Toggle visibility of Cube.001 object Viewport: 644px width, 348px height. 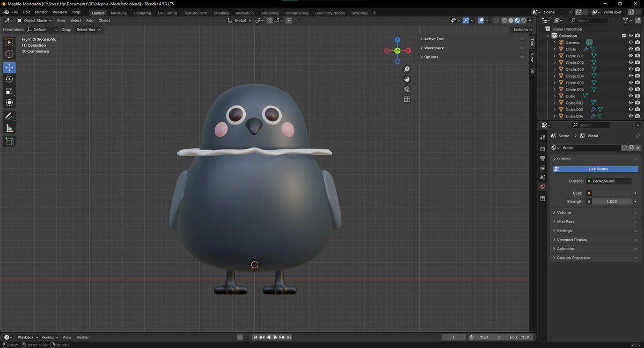tap(631, 103)
